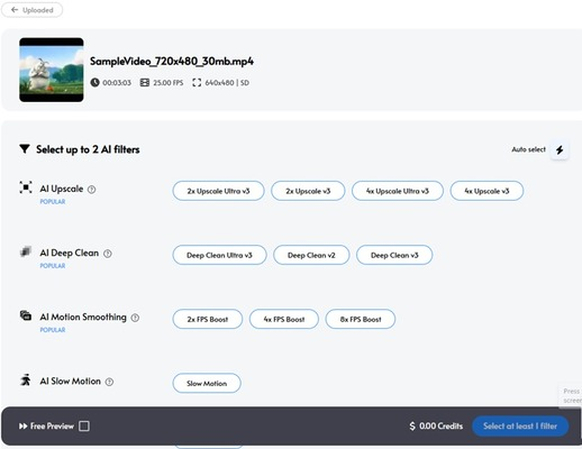Click the AI Slow Motion runner icon
The height and width of the screenshot is (449, 582).
26,380
